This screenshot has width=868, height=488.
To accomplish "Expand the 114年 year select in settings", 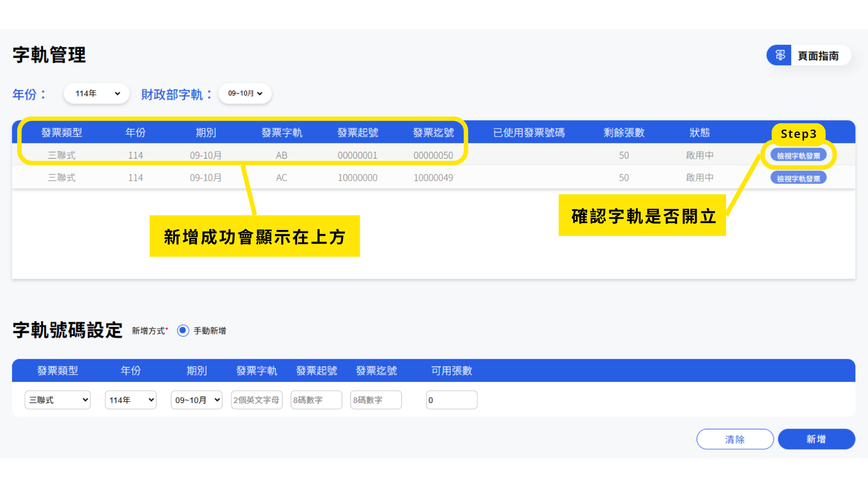I will pyautogui.click(x=131, y=400).
